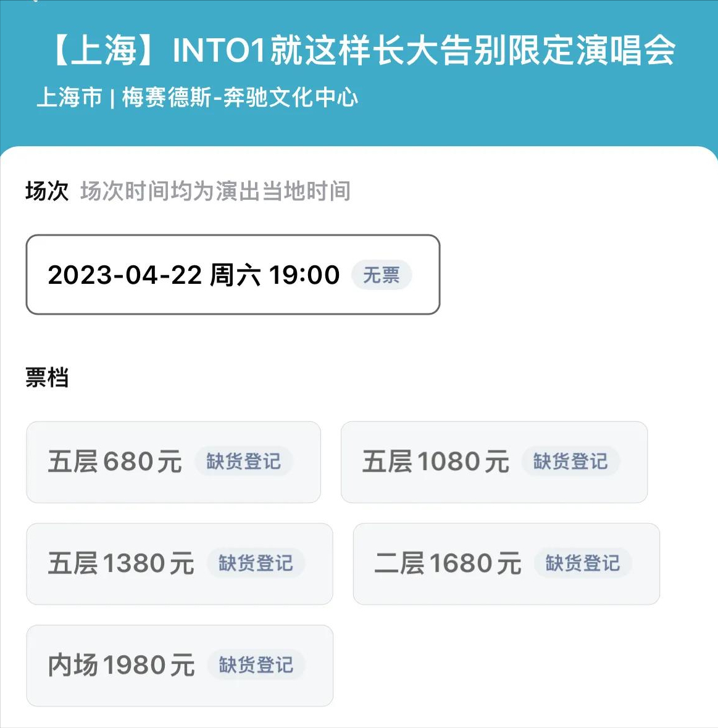Viewport: 718px width, 728px height.
Task: Open the INTO1就这样长大告别限定演唱会 title
Action: (x=424, y=51)
